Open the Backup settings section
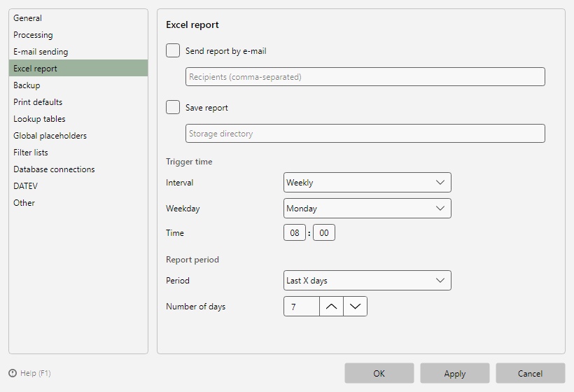The width and height of the screenshot is (574, 392). click(x=78, y=85)
